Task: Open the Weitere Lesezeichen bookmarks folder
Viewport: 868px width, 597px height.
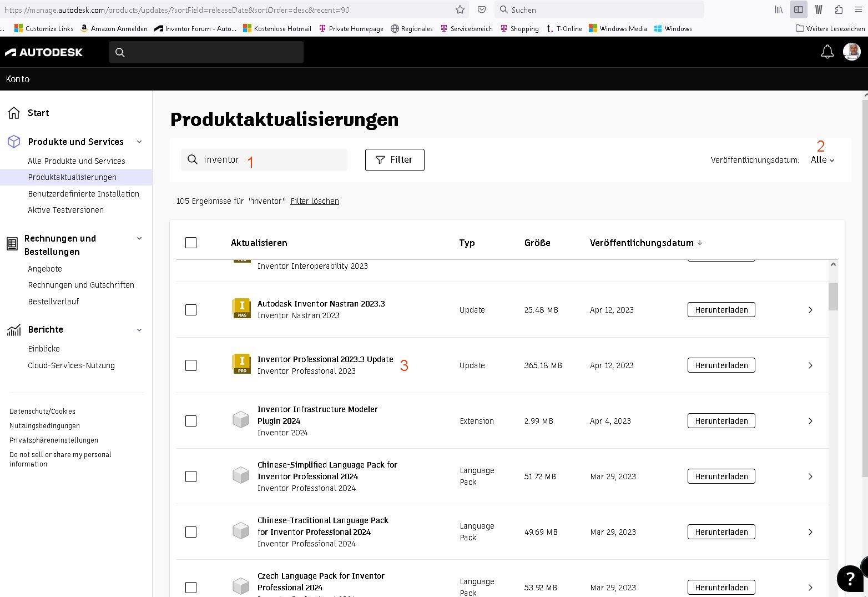Action: pos(830,28)
